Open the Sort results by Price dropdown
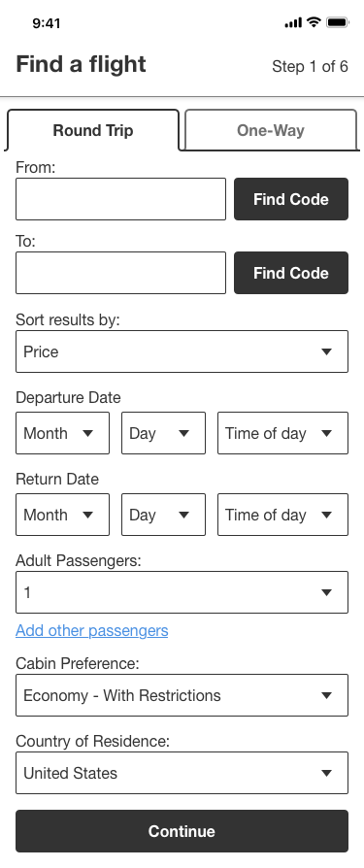The image size is (364, 868). point(182,351)
